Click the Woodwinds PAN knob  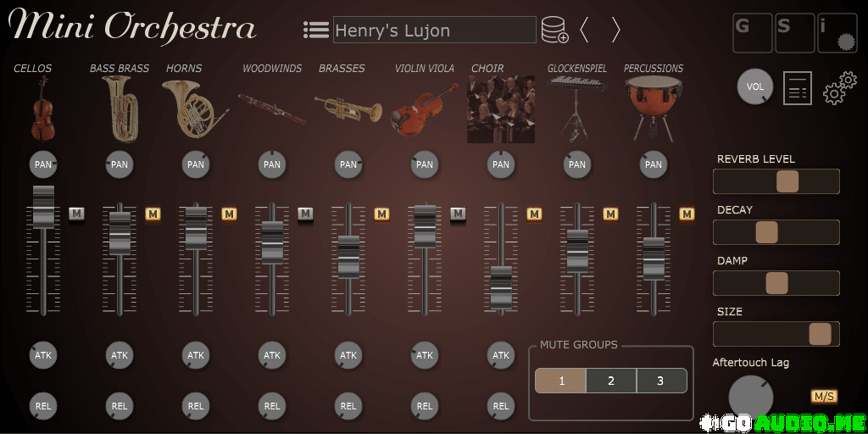[272, 164]
